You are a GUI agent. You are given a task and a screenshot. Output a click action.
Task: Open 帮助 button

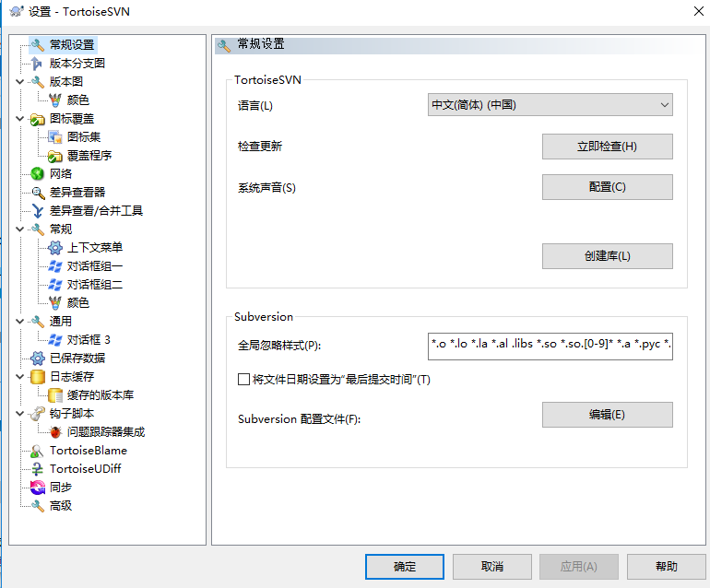pyautogui.click(x=667, y=567)
